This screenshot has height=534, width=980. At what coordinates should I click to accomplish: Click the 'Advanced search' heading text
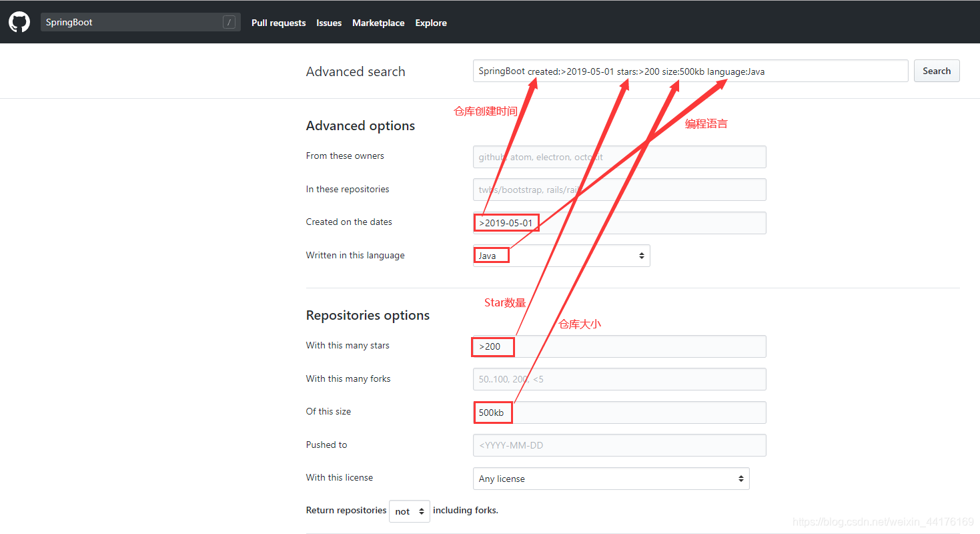point(356,71)
